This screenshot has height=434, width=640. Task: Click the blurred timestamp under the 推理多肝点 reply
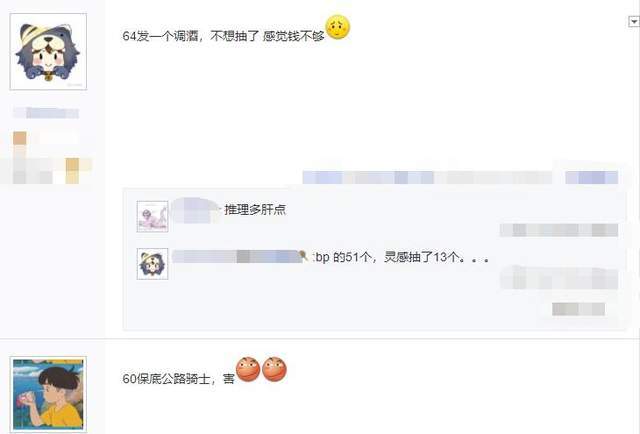[x=559, y=230]
